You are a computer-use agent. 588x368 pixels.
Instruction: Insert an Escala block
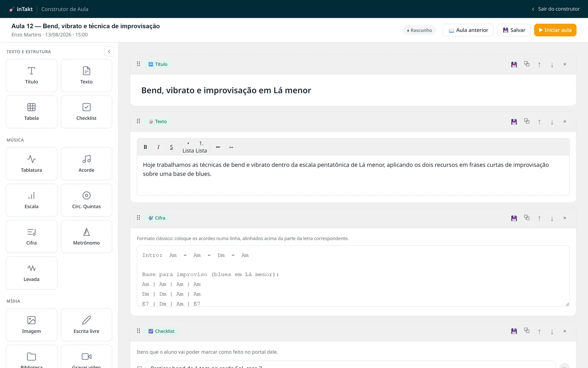31,200
